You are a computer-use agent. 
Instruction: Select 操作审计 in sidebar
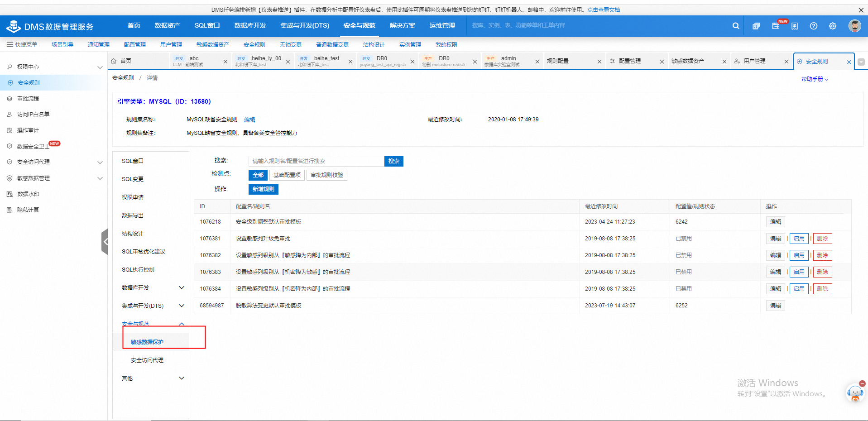[28, 130]
